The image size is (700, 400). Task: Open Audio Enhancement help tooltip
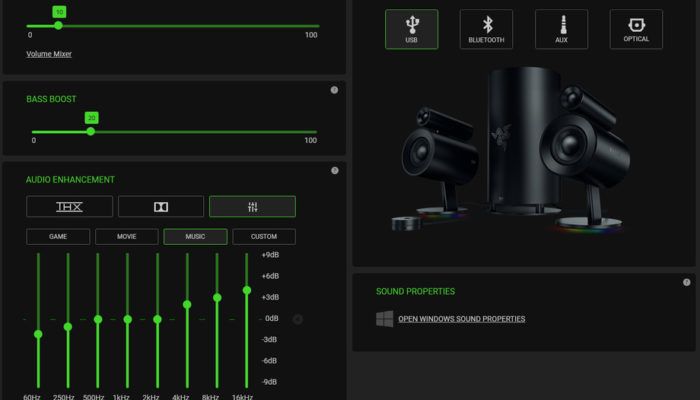pos(334,171)
